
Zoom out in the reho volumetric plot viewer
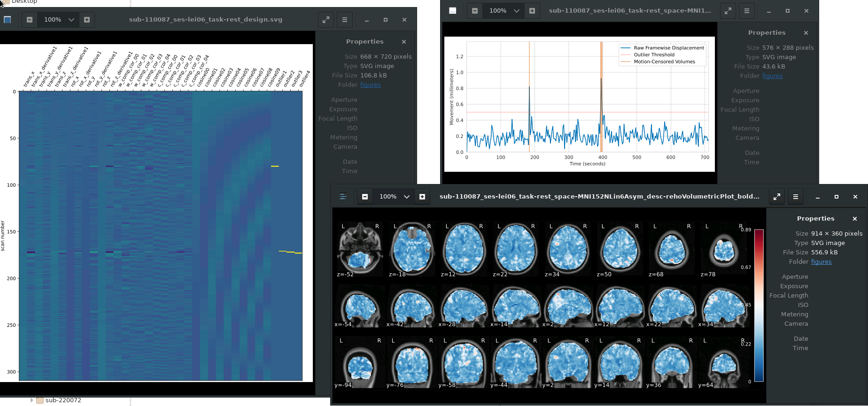click(365, 197)
